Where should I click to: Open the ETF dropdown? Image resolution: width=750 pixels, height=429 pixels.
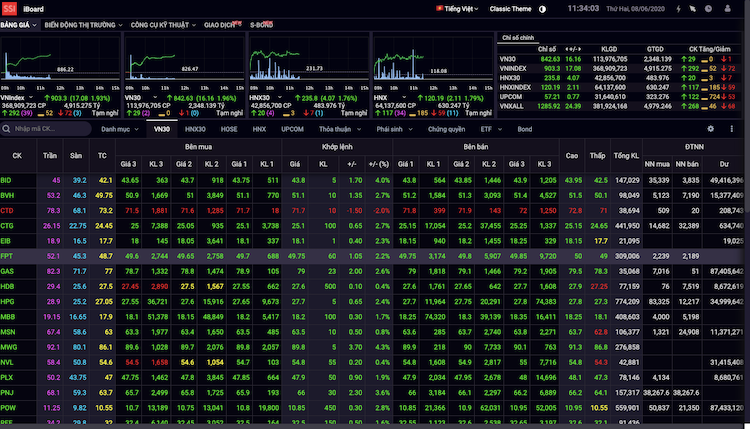[x=491, y=129]
